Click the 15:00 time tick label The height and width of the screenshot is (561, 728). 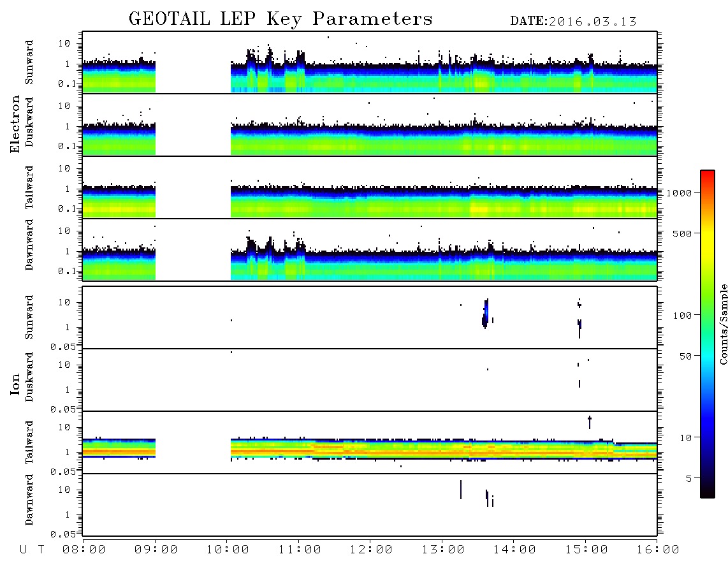(x=586, y=550)
